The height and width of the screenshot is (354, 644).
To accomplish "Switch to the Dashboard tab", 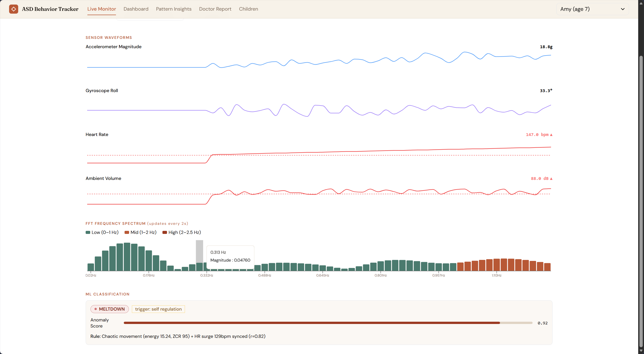I will click(136, 9).
